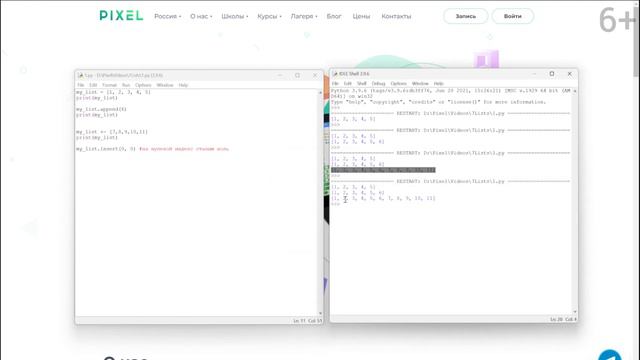Click the PIXEL logo in the website header
The image size is (640, 360).
click(x=121, y=16)
